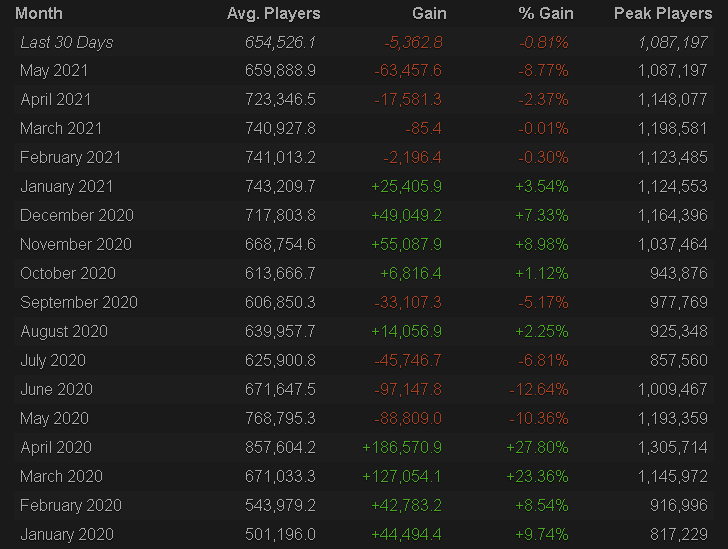The width and height of the screenshot is (728, 549).
Task: Click July 2020 percent gain -6.81%
Action: point(543,360)
